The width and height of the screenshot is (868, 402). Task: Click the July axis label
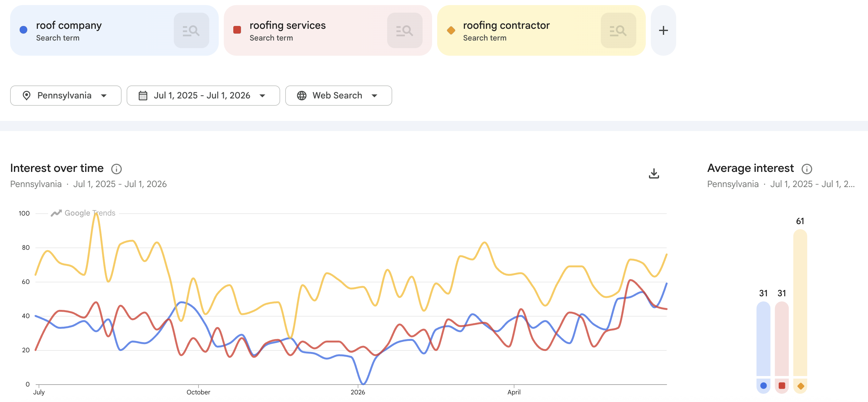39,392
